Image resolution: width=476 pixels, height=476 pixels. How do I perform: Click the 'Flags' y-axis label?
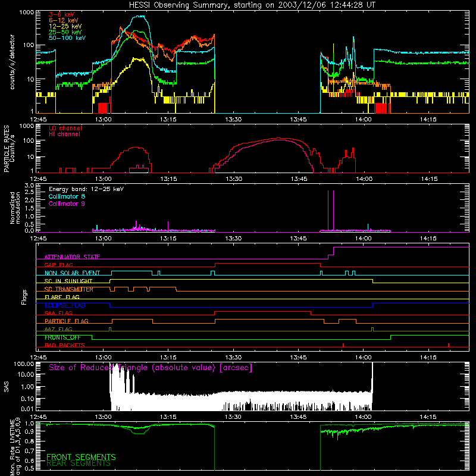coord(24,297)
